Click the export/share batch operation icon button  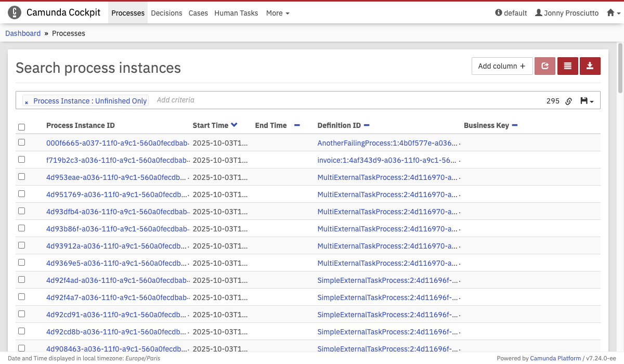coord(545,66)
